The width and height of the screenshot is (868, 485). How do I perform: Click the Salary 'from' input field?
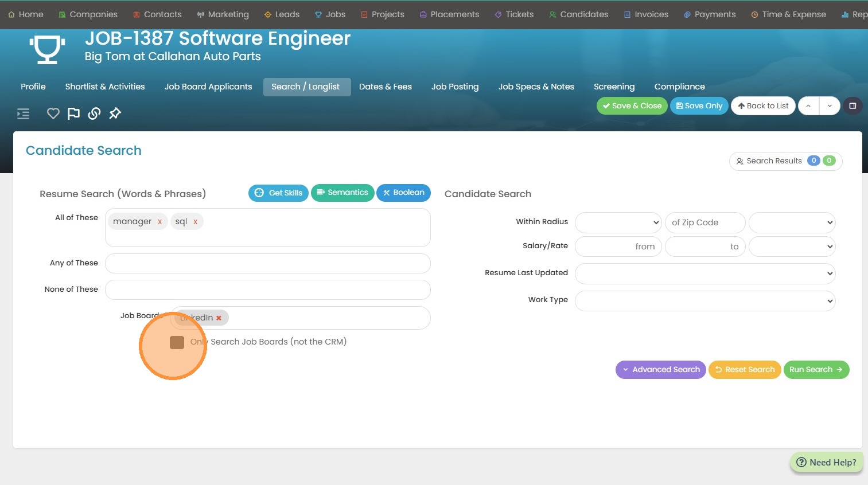pos(618,247)
